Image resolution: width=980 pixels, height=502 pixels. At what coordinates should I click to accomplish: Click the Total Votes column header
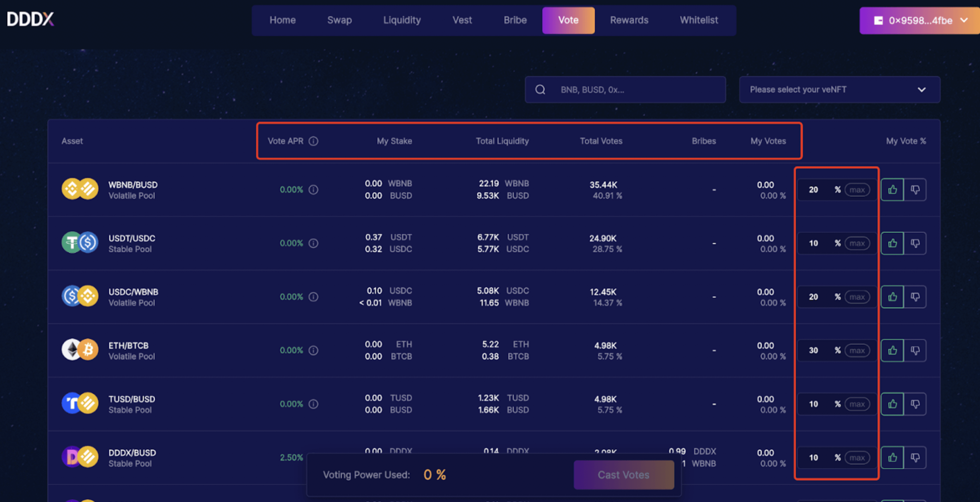[601, 141]
